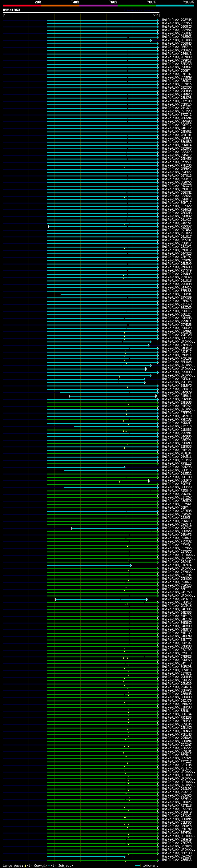Select hit label UniRef100_A9PCA4
Screen dimensions: 197x868
tap(177, 379)
